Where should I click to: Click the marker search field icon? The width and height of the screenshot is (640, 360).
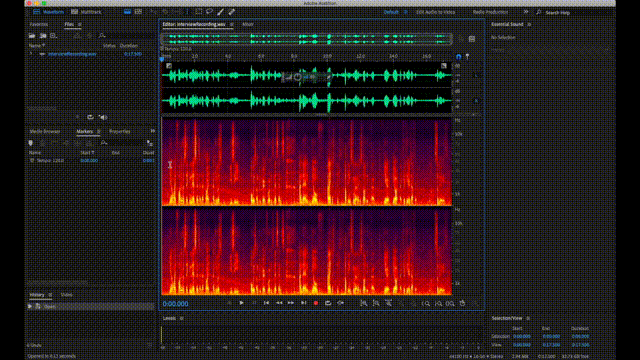click(x=104, y=143)
